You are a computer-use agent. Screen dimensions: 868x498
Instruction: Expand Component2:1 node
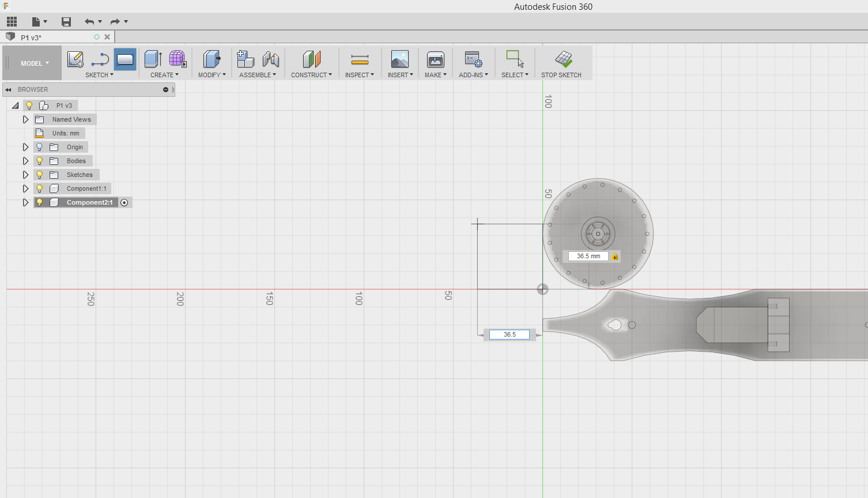tap(25, 202)
